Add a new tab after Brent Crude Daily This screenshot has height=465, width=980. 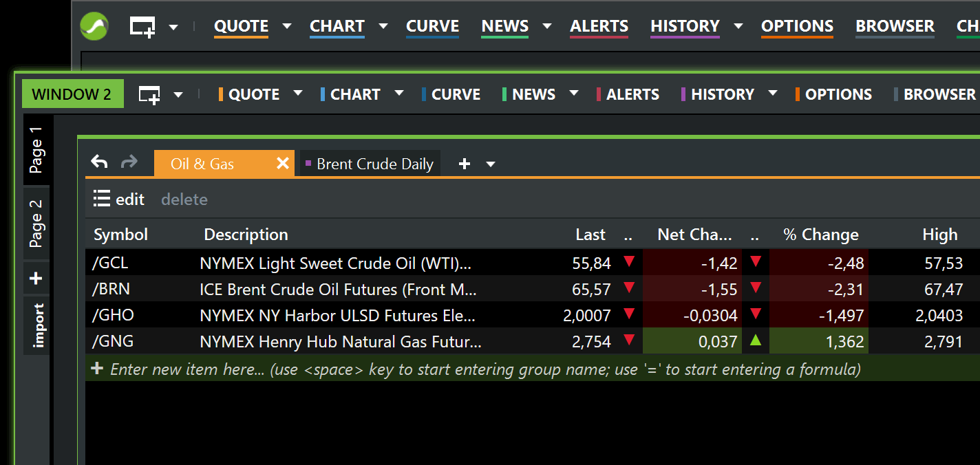pyautogui.click(x=465, y=164)
